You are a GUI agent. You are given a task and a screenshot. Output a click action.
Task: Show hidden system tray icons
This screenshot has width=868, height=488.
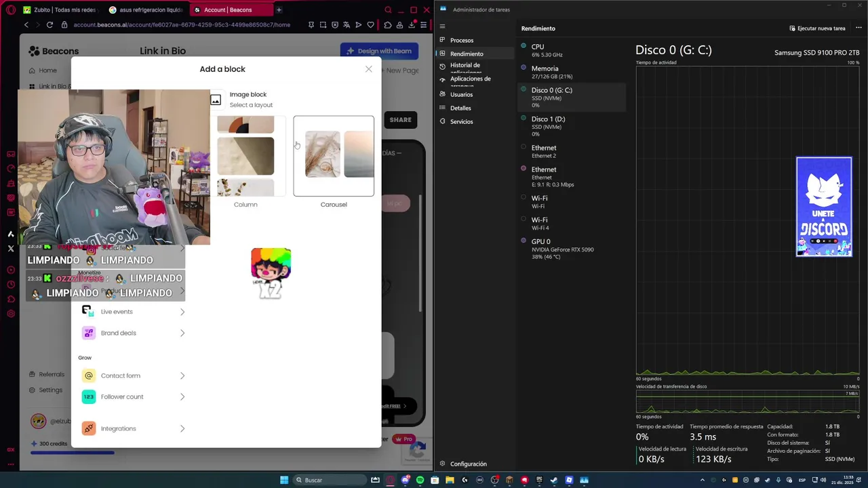click(x=703, y=481)
